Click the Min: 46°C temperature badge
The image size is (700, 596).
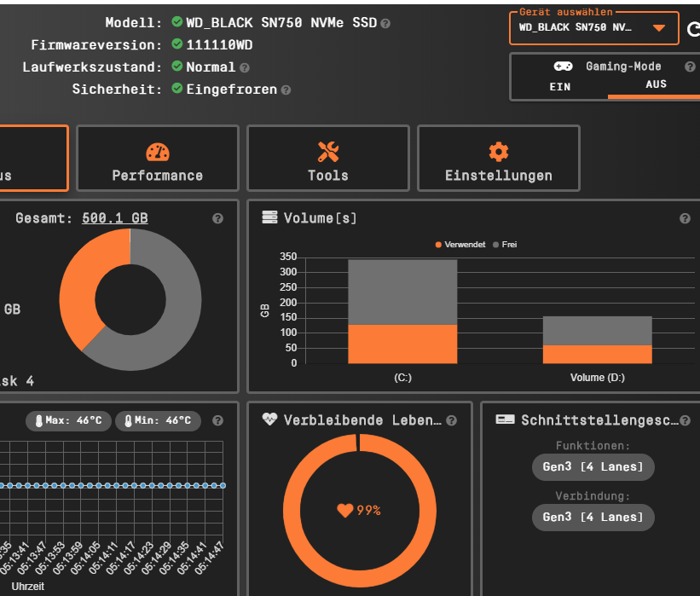158,421
